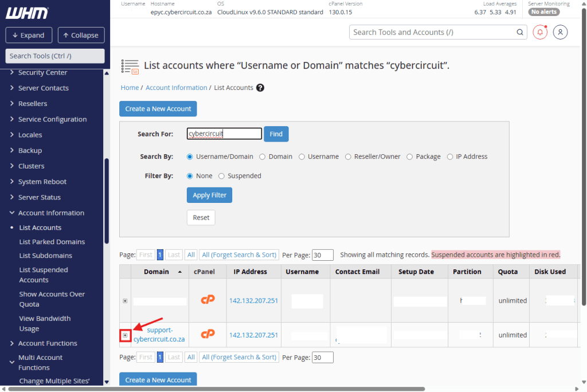Open the notifications bell icon

click(x=540, y=32)
